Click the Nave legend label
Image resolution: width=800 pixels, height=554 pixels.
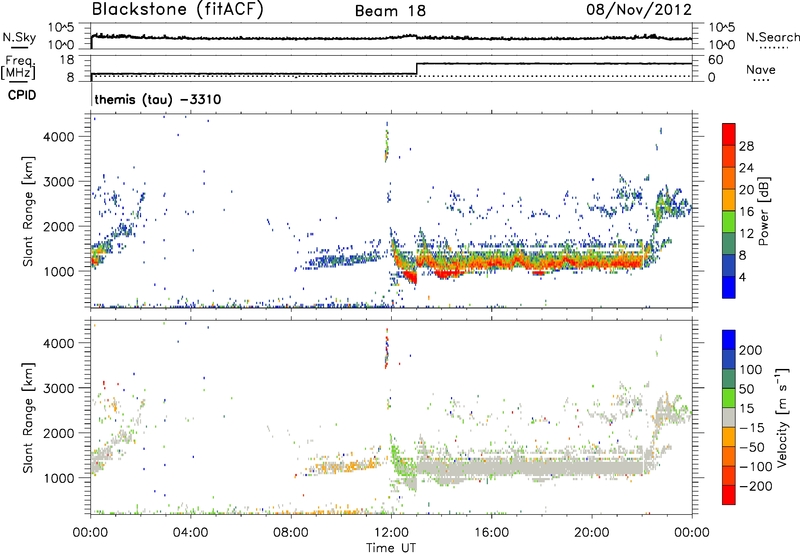point(761,70)
